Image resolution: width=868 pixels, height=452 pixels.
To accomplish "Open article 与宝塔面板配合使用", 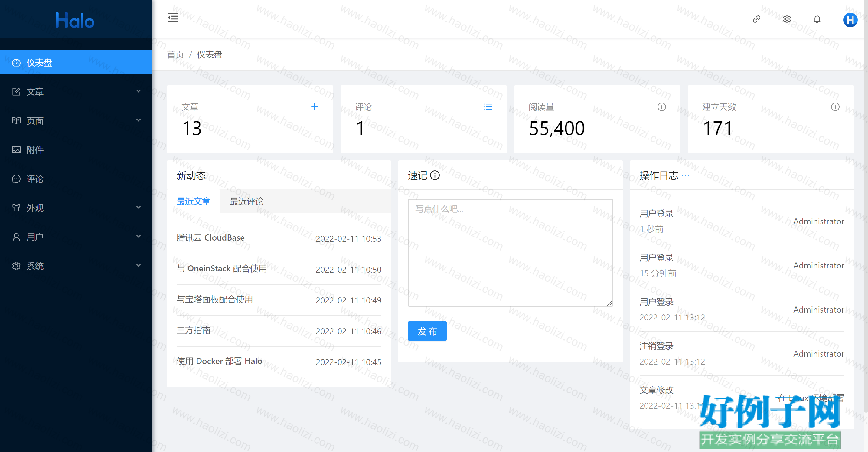I will tap(214, 299).
